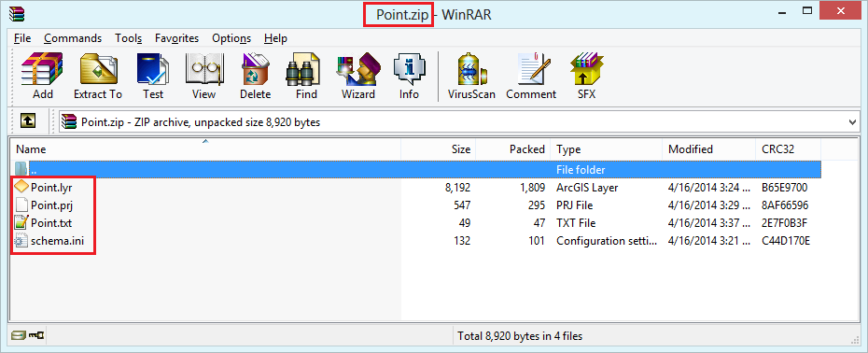The width and height of the screenshot is (868, 353).
Task: Click the CRC32 value 8AF66596
Action: (785, 205)
